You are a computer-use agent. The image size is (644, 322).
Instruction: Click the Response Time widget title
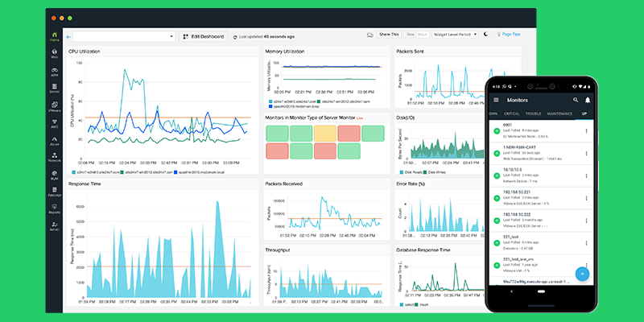[x=85, y=184]
